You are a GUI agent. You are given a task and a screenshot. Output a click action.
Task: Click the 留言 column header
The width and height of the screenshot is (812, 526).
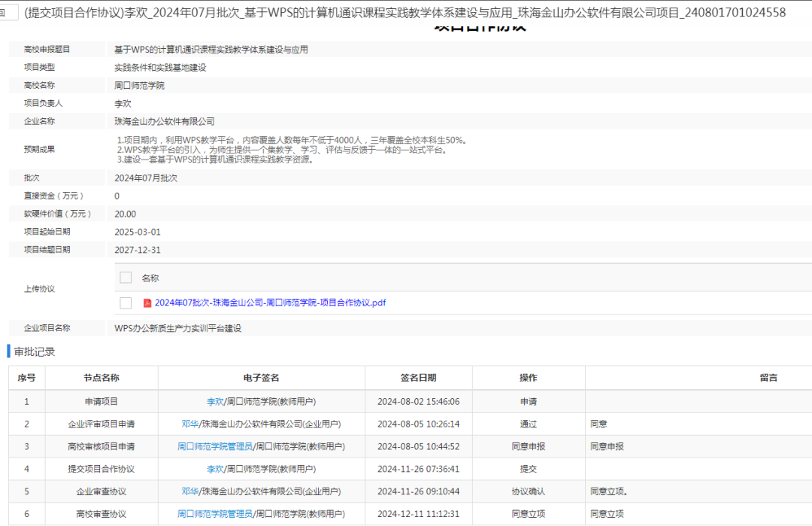pos(769,378)
